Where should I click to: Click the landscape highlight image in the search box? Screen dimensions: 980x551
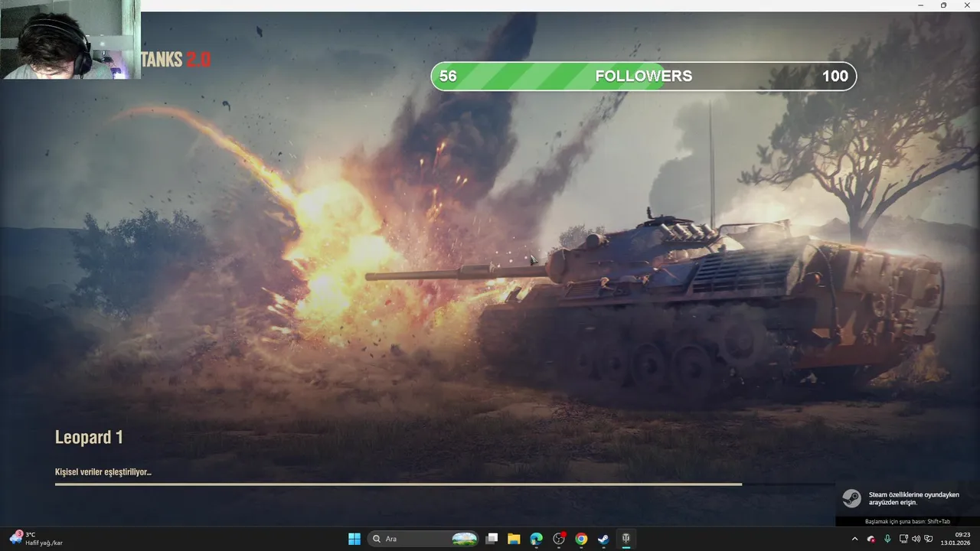tap(465, 539)
